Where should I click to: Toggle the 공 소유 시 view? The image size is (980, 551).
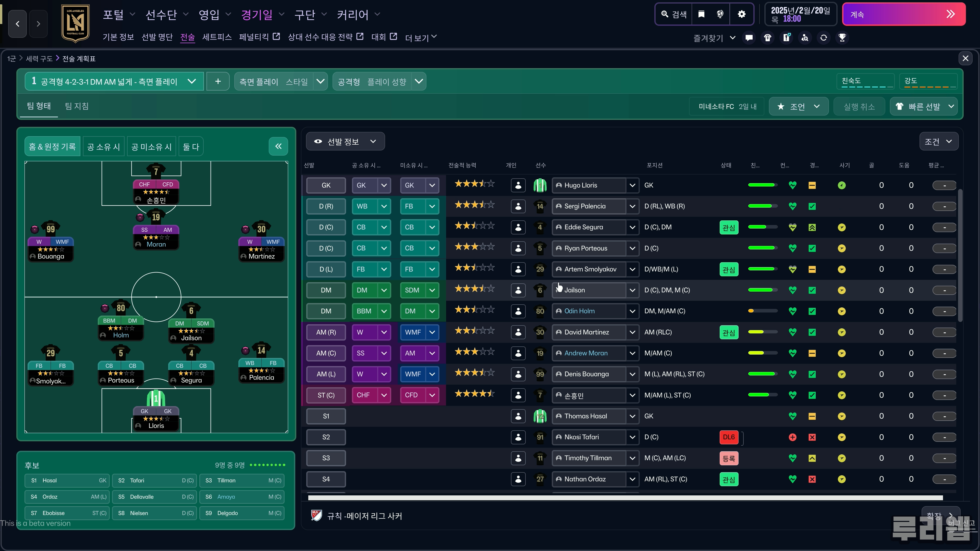(103, 147)
